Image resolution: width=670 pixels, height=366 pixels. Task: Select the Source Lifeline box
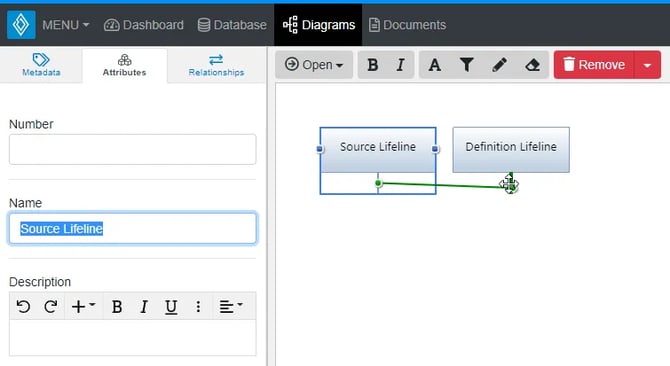point(378,150)
